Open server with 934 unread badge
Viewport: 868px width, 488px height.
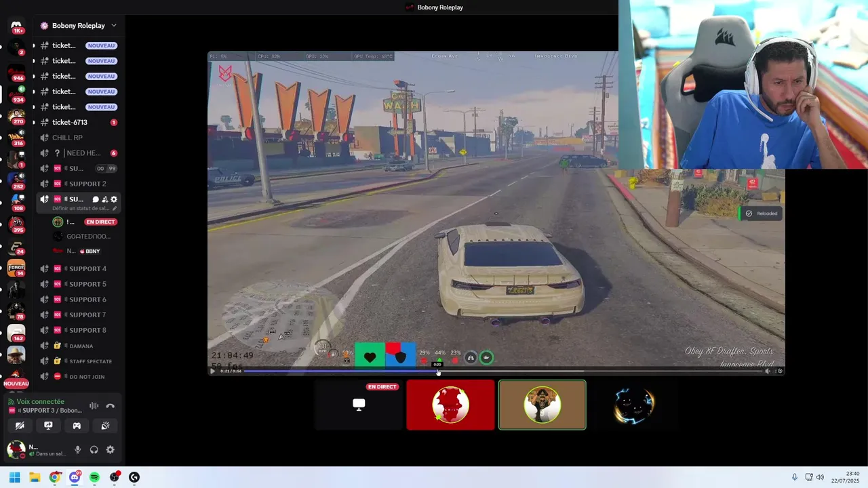(16, 94)
